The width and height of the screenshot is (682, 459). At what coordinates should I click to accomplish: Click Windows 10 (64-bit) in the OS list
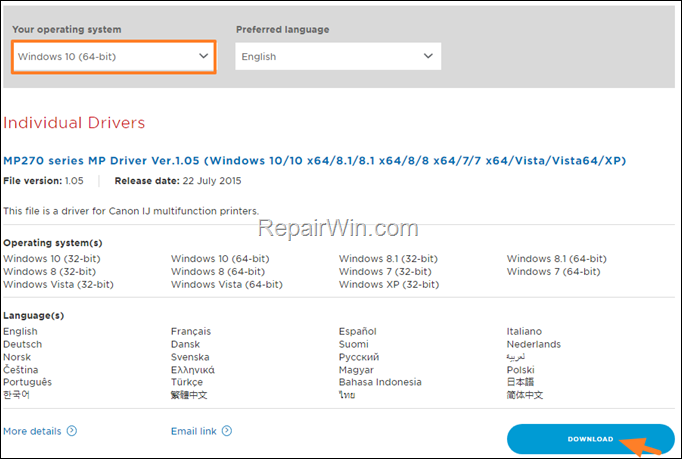[x=220, y=258]
